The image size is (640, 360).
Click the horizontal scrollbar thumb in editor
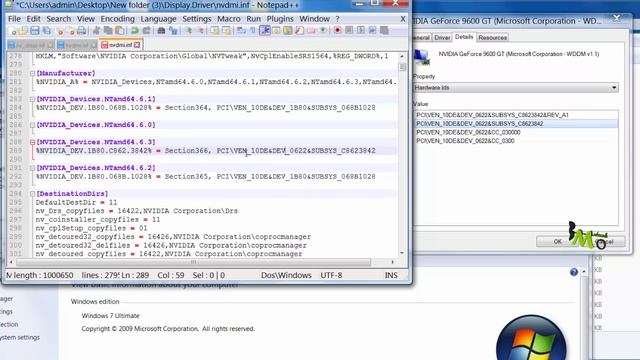[193, 262]
